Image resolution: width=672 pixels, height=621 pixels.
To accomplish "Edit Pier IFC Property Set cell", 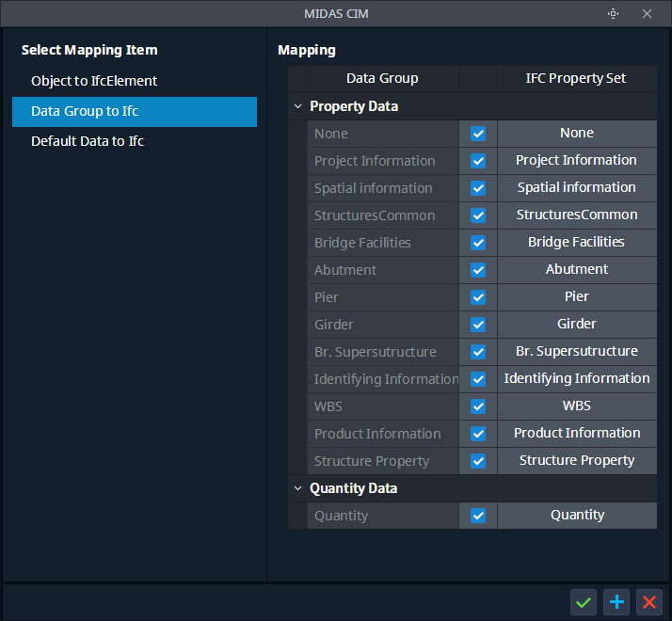I will coord(577,297).
